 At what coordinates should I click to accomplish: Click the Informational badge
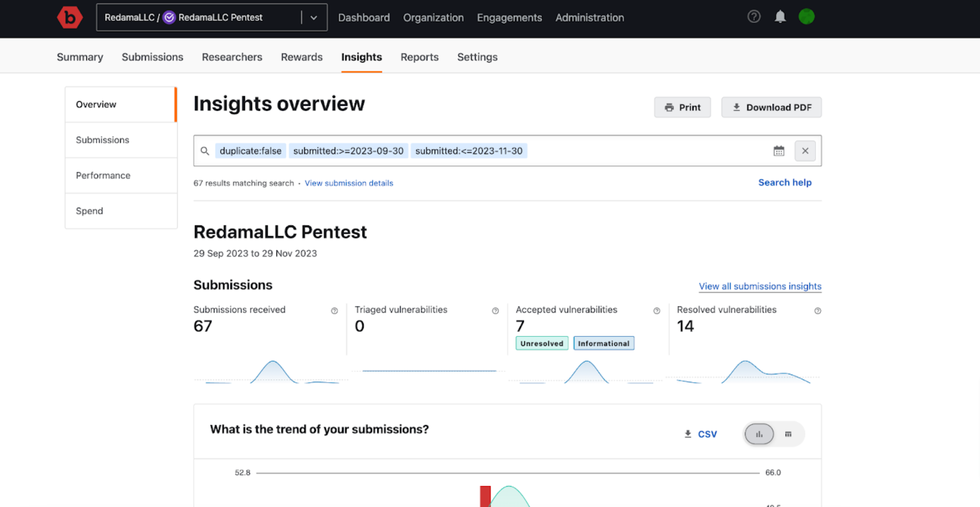pyautogui.click(x=604, y=344)
